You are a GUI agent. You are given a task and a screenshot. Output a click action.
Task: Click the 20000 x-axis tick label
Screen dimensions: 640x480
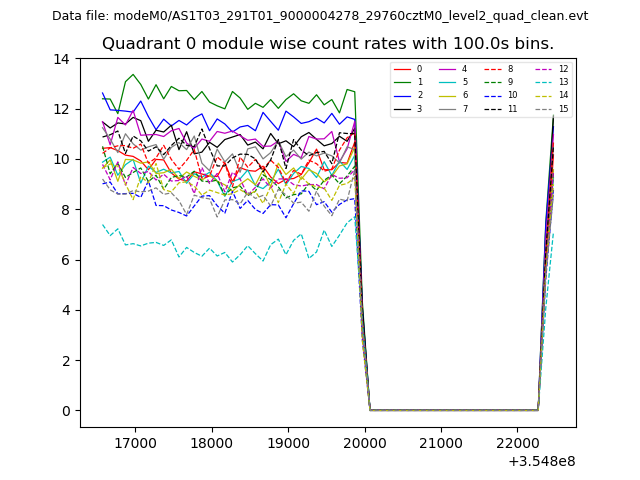[365, 443]
